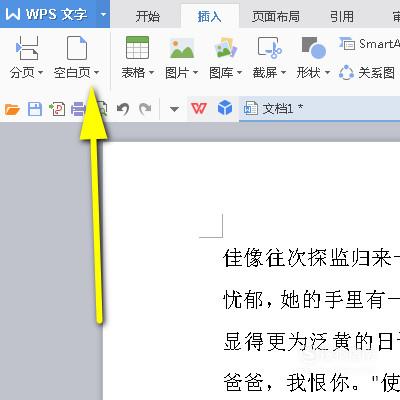Open the WPS 文字 menu dropdown arrow
400x400 pixels.
pyautogui.click(x=103, y=14)
